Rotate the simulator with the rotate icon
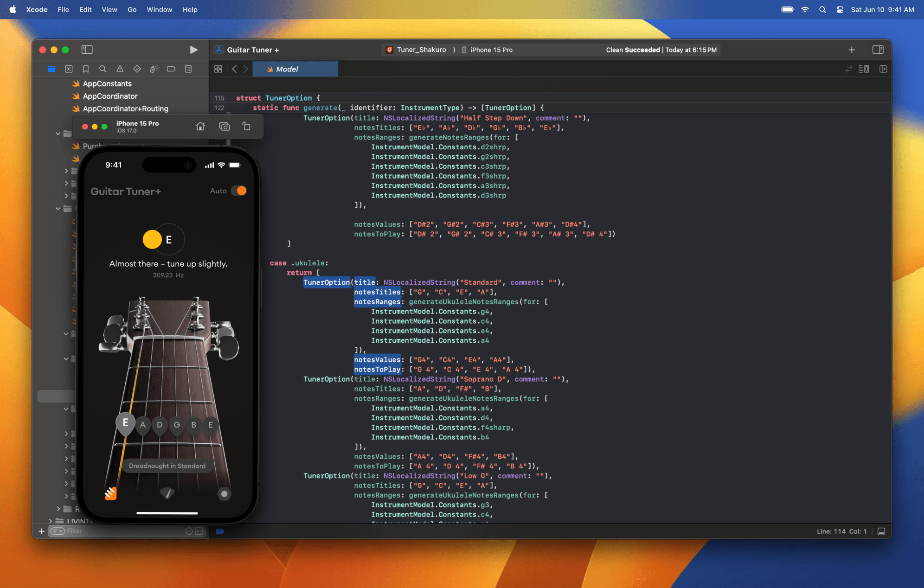This screenshot has height=588, width=924. click(246, 126)
